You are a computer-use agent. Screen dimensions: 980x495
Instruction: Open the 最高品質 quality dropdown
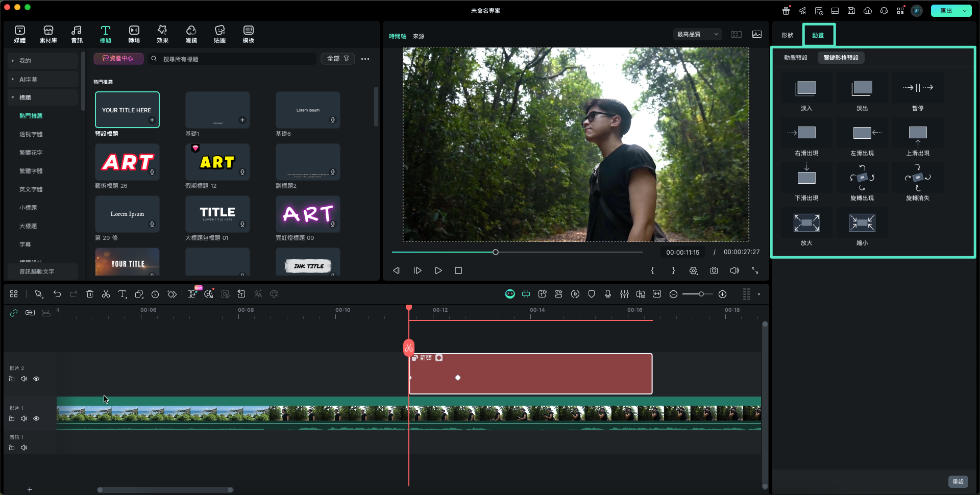[x=697, y=34]
